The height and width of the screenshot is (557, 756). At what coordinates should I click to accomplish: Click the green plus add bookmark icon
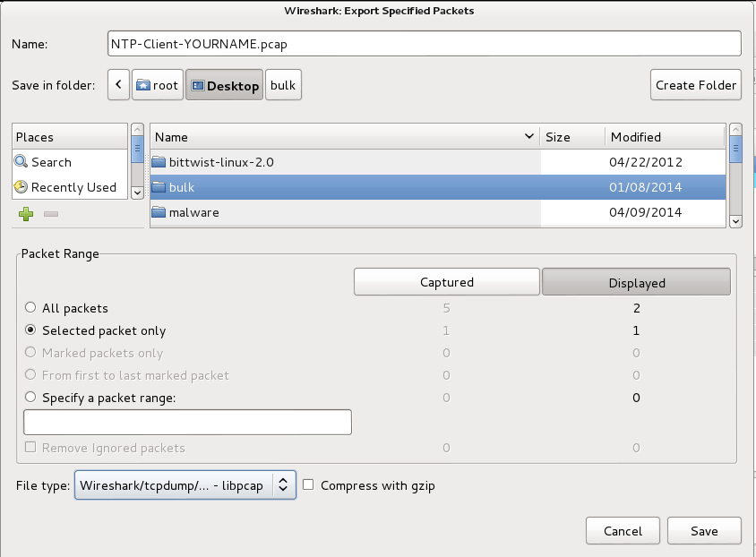click(x=25, y=215)
